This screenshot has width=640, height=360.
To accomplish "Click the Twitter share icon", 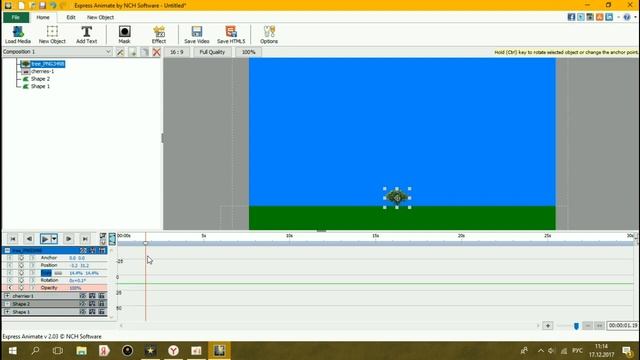I will coord(580,17).
